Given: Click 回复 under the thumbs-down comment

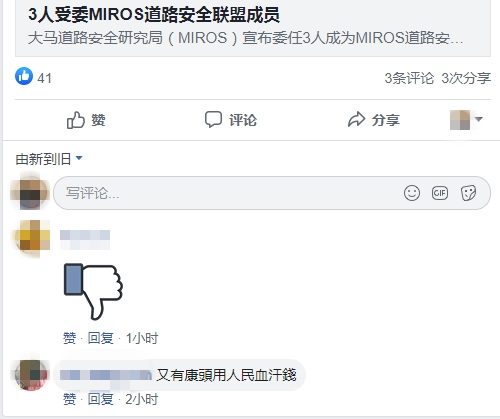Looking at the screenshot, I should 100,338.
